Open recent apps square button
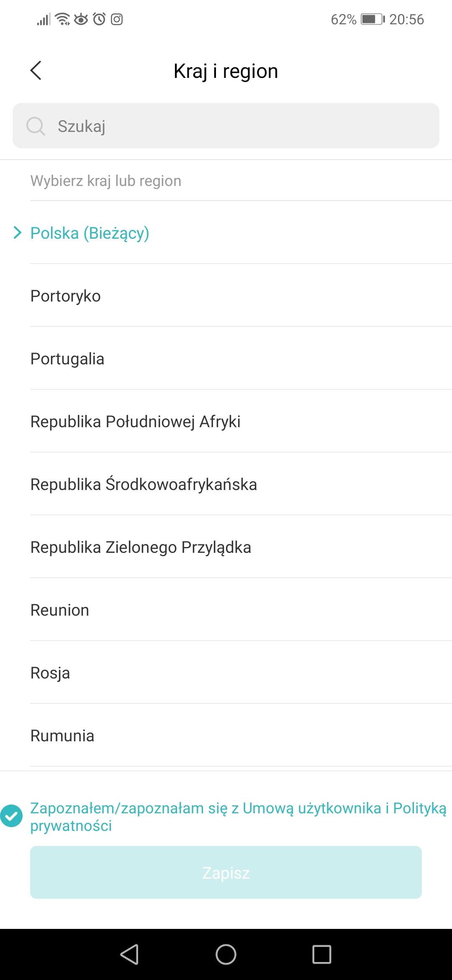Image resolution: width=452 pixels, height=980 pixels. [x=321, y=954]
